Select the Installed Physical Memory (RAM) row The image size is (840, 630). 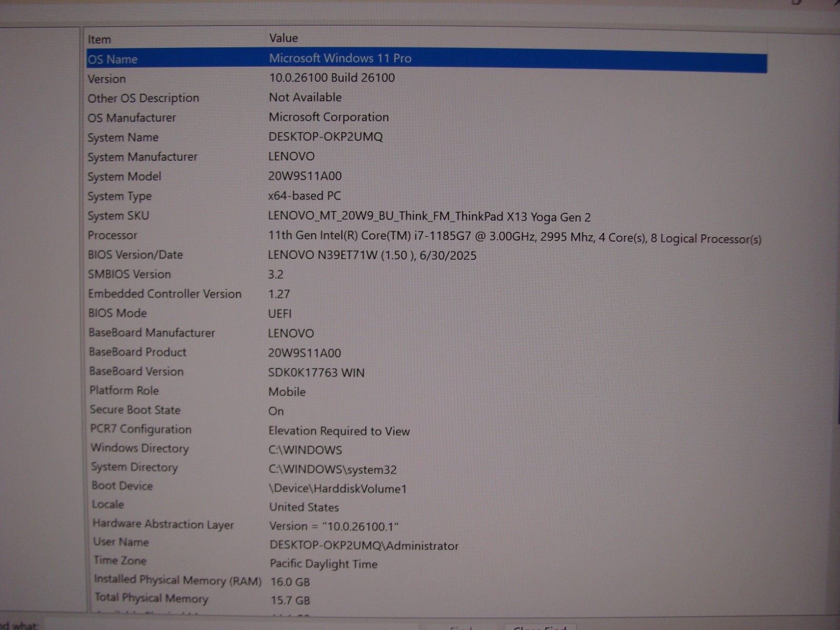[177, 580]
